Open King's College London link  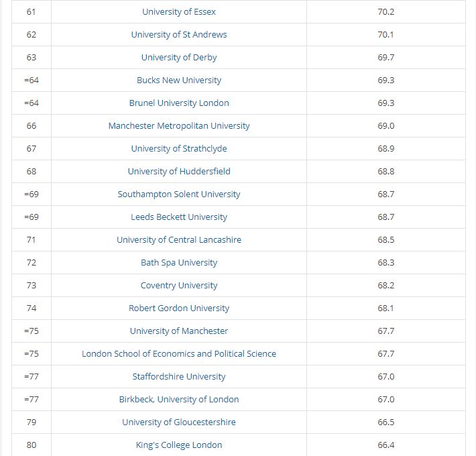pyautogui.click(x=179, y=445)
